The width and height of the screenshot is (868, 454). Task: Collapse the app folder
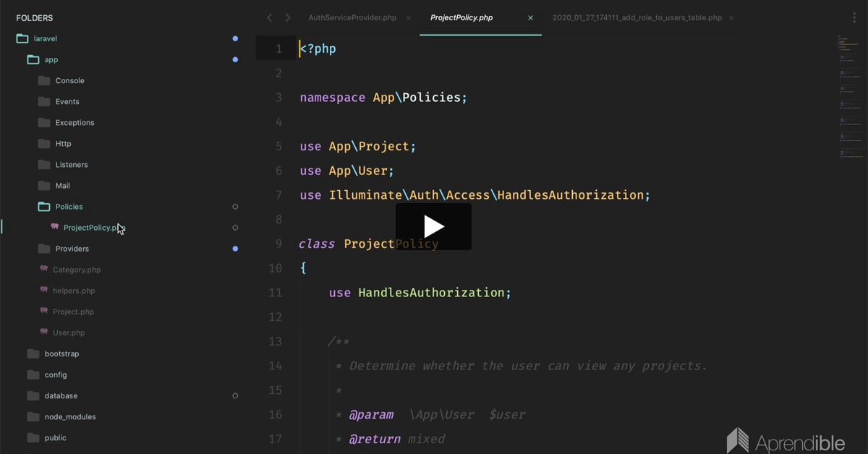click(x=51, y=59)
